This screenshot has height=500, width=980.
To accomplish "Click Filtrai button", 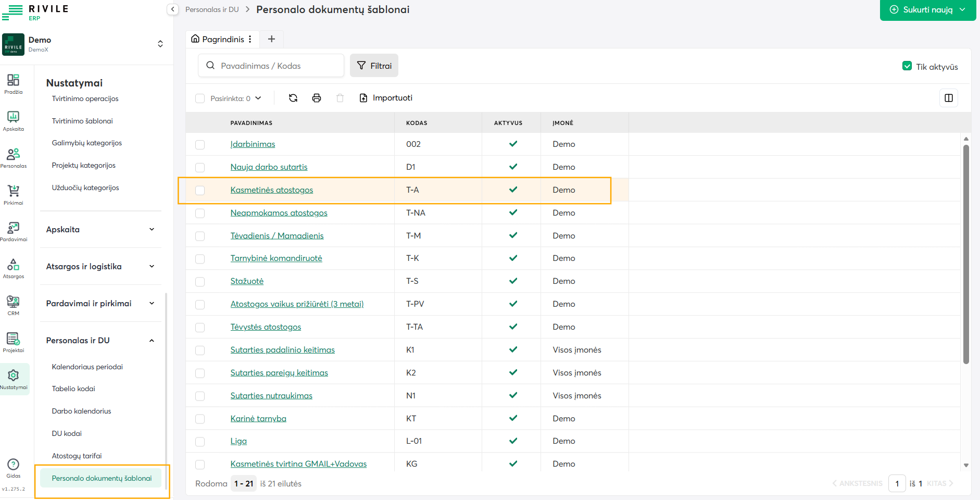I will pos(374,66).
